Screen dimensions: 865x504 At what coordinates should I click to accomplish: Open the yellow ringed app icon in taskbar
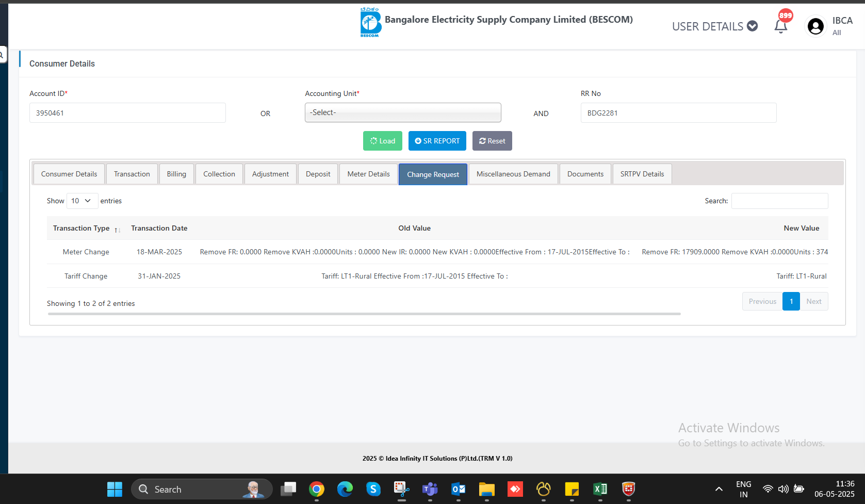tap(544, 489)
